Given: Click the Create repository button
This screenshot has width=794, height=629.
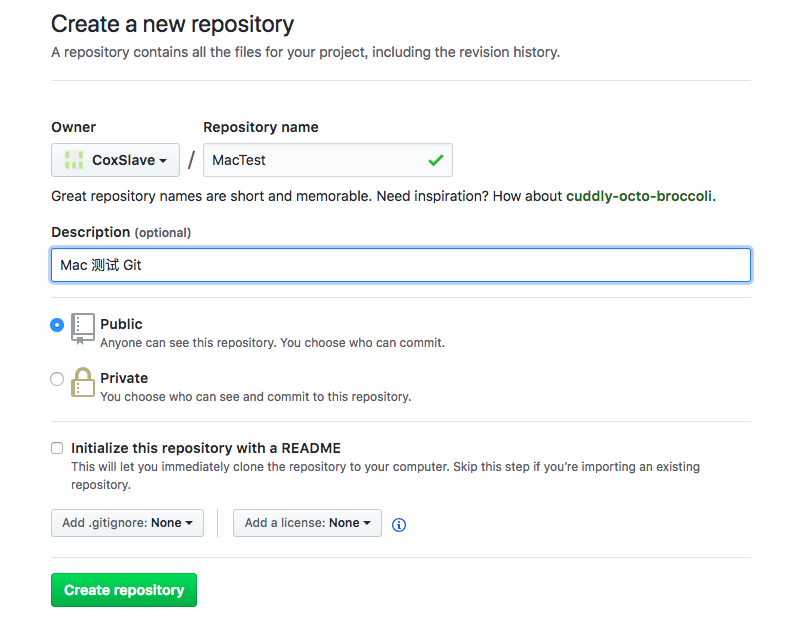Looking at the screenshot, I should pos(124,590).
